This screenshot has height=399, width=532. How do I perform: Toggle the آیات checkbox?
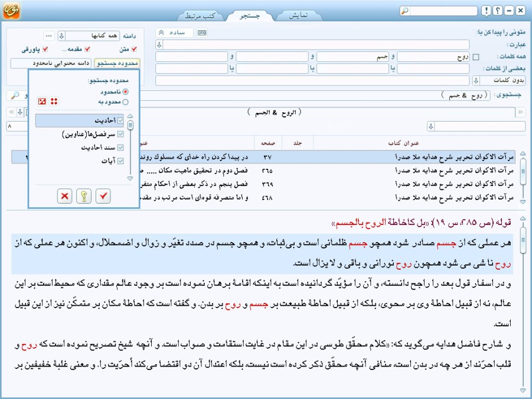(x=120, y=161)
